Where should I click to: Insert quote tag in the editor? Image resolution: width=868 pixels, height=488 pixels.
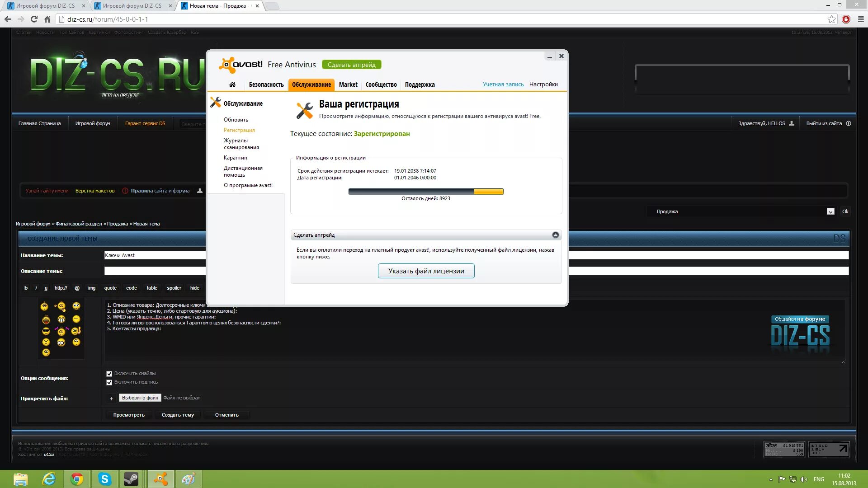click(110, 288)
